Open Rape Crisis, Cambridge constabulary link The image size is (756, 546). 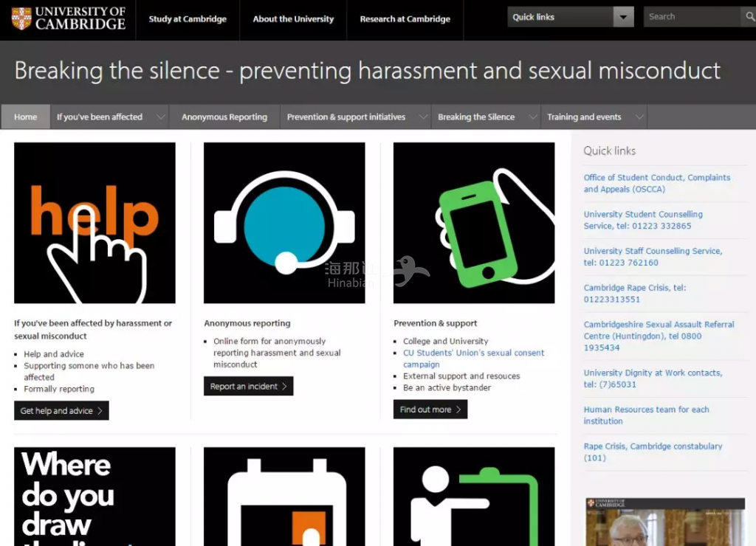point(653,452)
